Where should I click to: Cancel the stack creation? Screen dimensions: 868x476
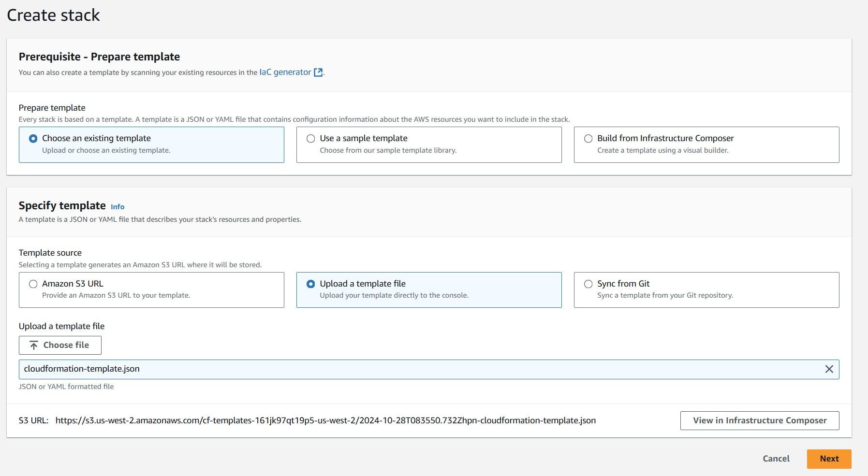point(776,459)
